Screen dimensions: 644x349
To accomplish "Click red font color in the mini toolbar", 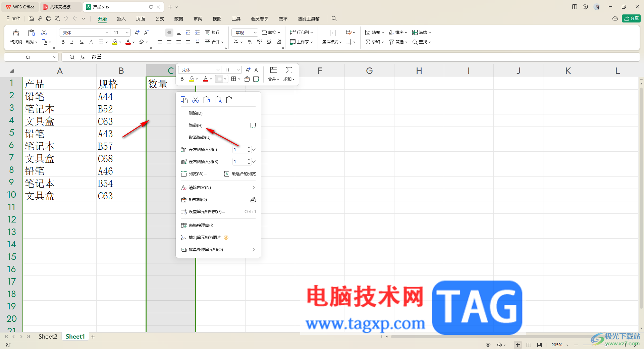I will (206, 79).
